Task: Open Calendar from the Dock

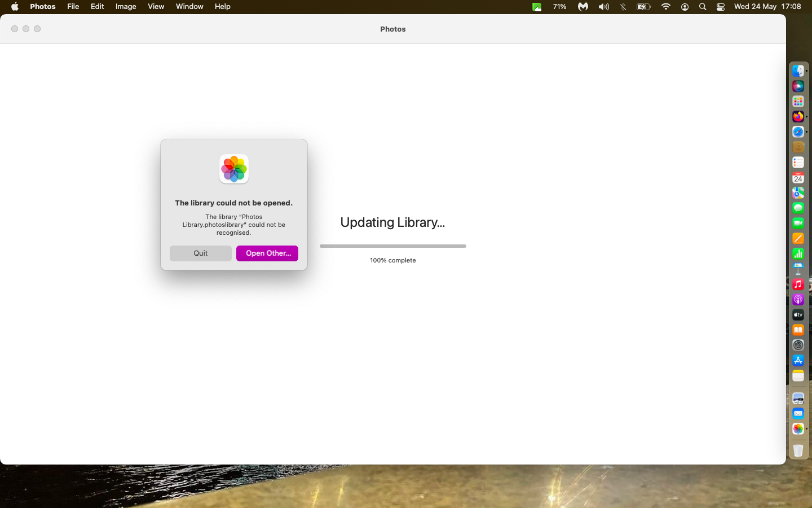Action: [798, 177]
